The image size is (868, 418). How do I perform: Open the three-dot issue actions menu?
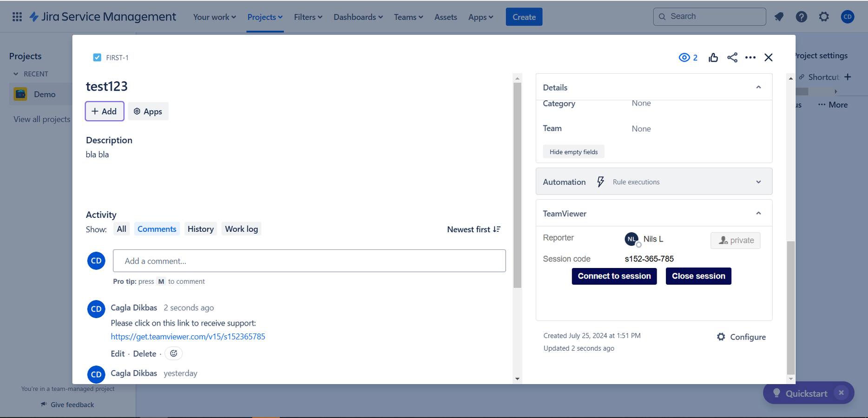click(750, 58)
